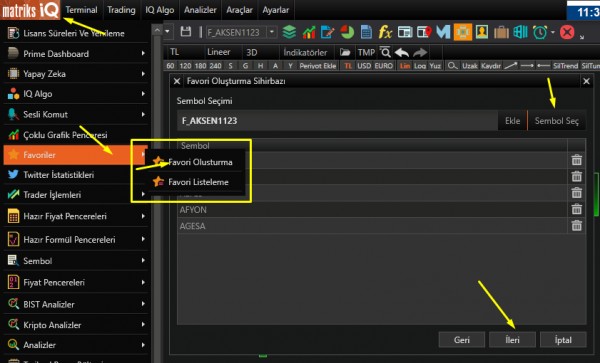Click the F_AKSEN1123 symbol input field
Image resolution: width=600 pixels, height=363 pixels.
pyautogui.click(x=337, y=121)
